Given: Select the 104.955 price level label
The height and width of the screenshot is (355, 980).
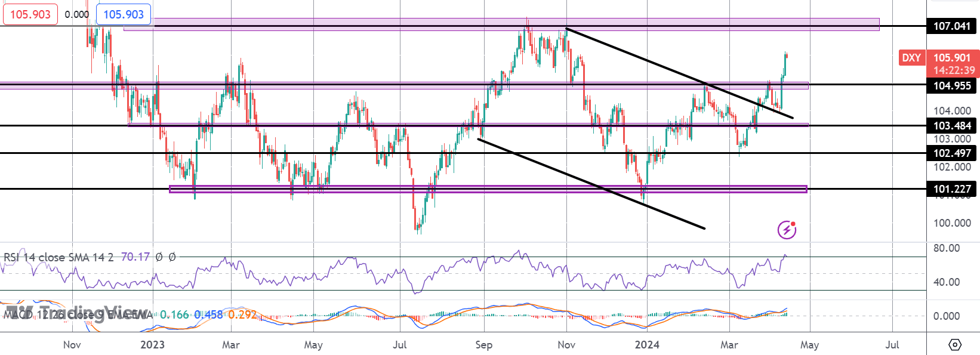Looking at the screenshot, I should 952,85.
